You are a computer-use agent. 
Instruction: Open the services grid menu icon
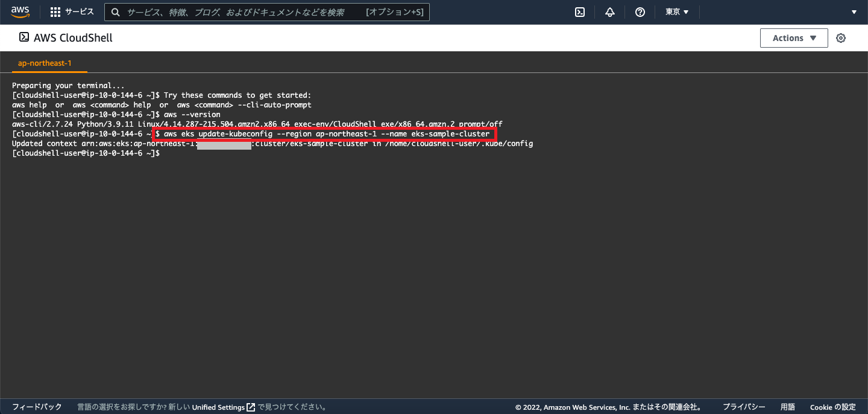tap(55, 12)
